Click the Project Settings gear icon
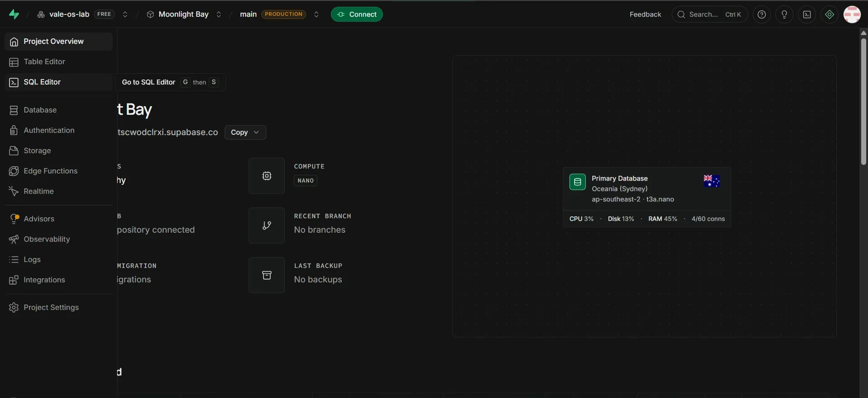 [14, 308]
